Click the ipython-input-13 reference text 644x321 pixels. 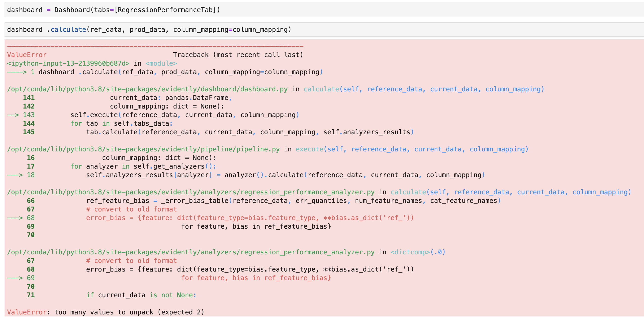pos(68,63)
